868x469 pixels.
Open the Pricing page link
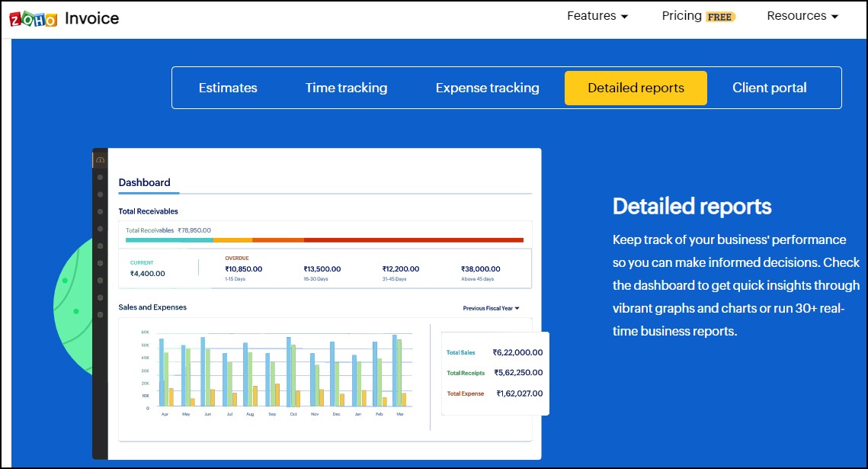pos(681,16)
